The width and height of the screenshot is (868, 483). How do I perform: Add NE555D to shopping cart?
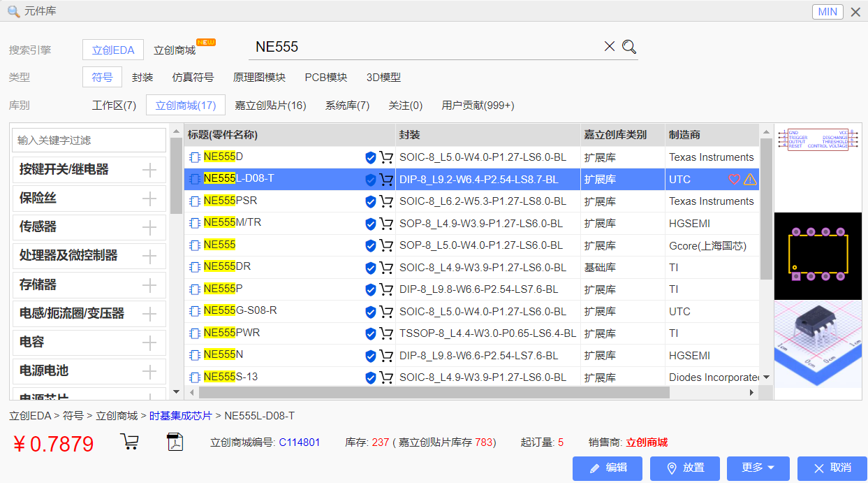(386, 158)
